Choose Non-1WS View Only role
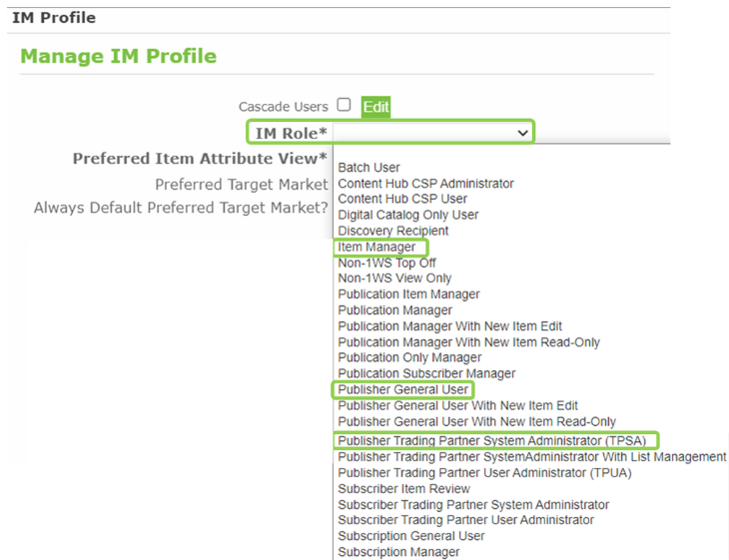 394,279
